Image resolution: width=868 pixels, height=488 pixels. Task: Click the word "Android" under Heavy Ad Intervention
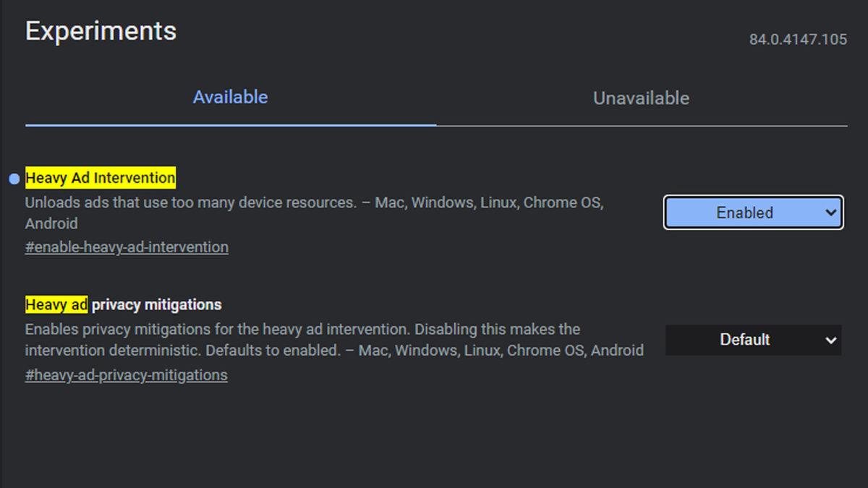click(51, 223)
